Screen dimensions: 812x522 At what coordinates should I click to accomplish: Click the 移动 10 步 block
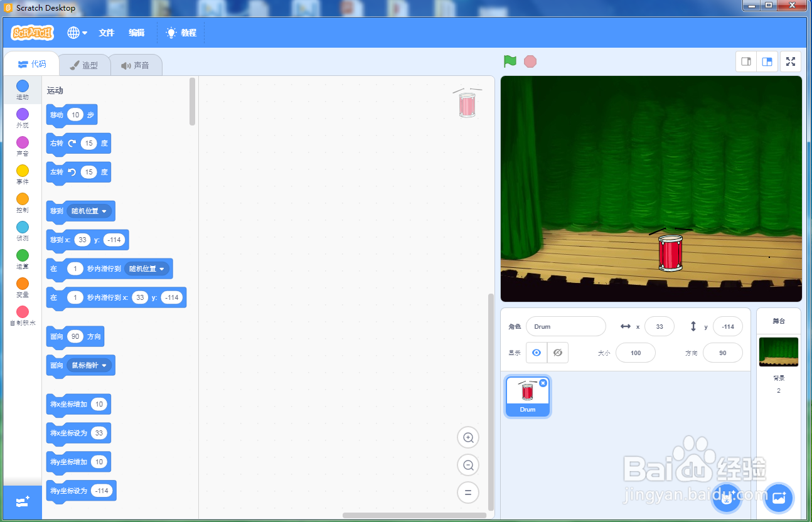click(72, 115)
